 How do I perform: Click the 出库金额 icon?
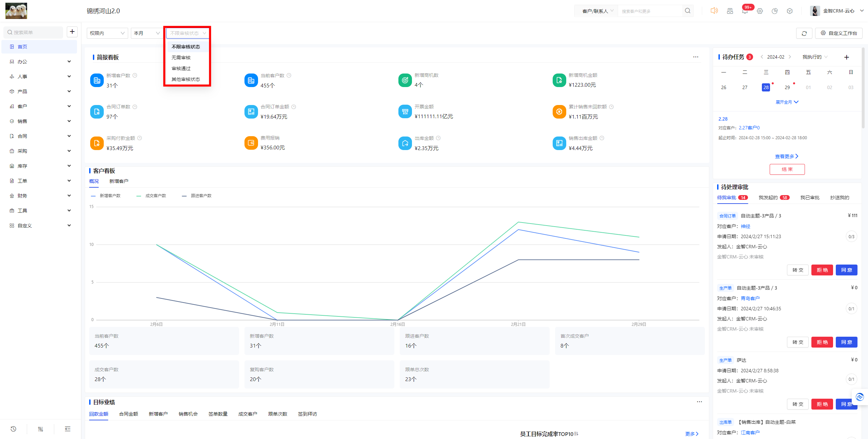(x=405, y=143)
